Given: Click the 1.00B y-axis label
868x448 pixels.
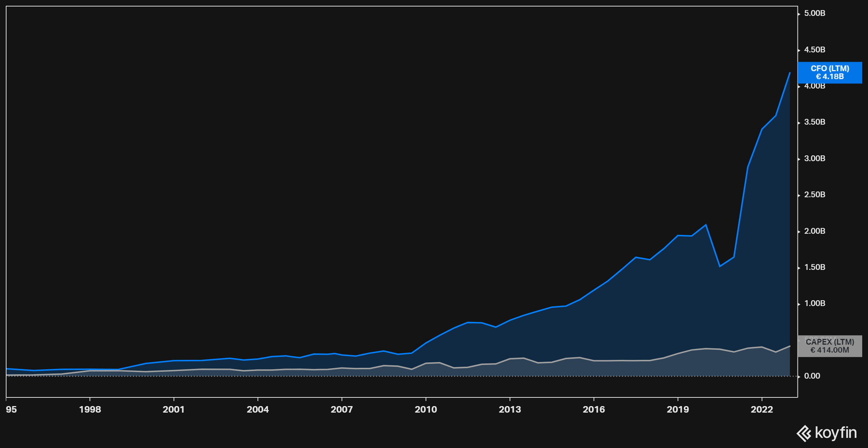Looking at the screenshot, I should coord(814,303).
